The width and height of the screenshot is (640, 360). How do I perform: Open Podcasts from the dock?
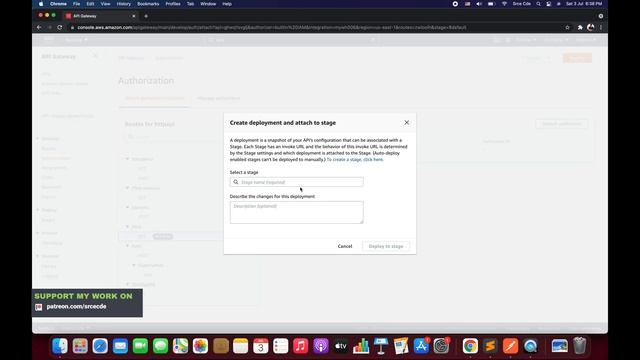321,346
